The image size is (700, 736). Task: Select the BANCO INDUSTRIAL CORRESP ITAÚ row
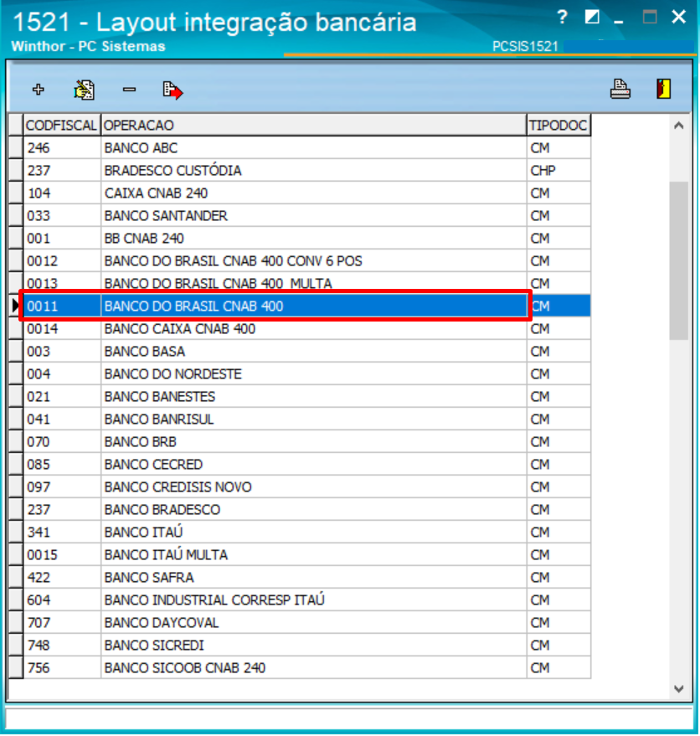pos(307,600)
